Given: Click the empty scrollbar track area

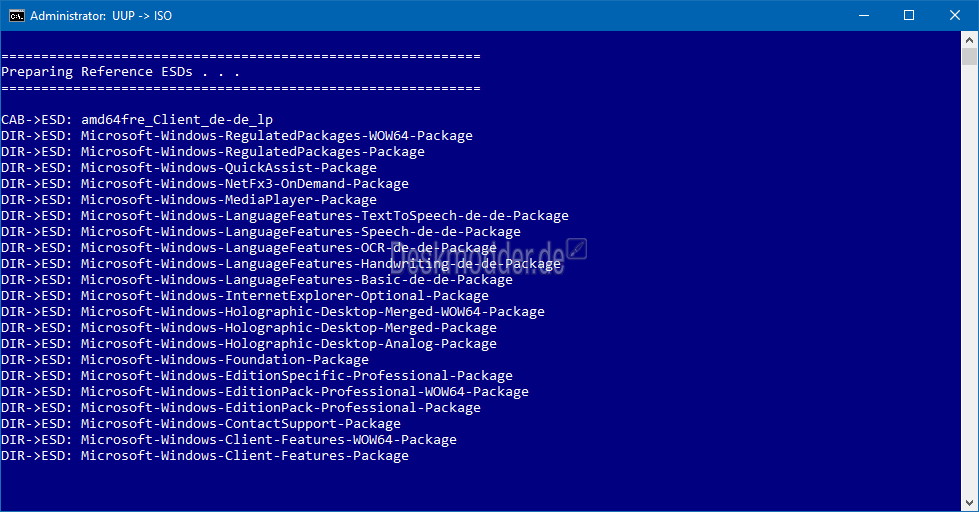Looking at the screenshot, I should 969,281.
